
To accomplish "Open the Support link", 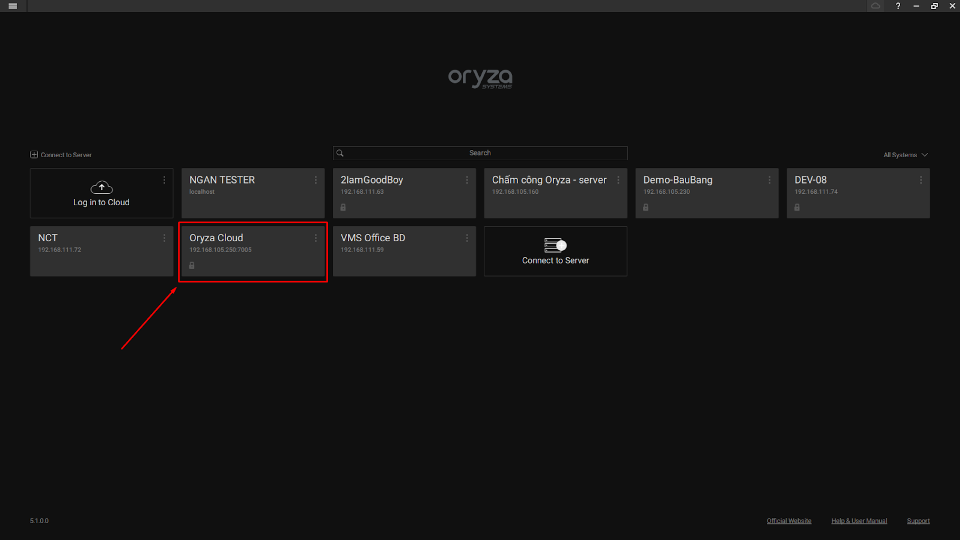I will 918,521.
